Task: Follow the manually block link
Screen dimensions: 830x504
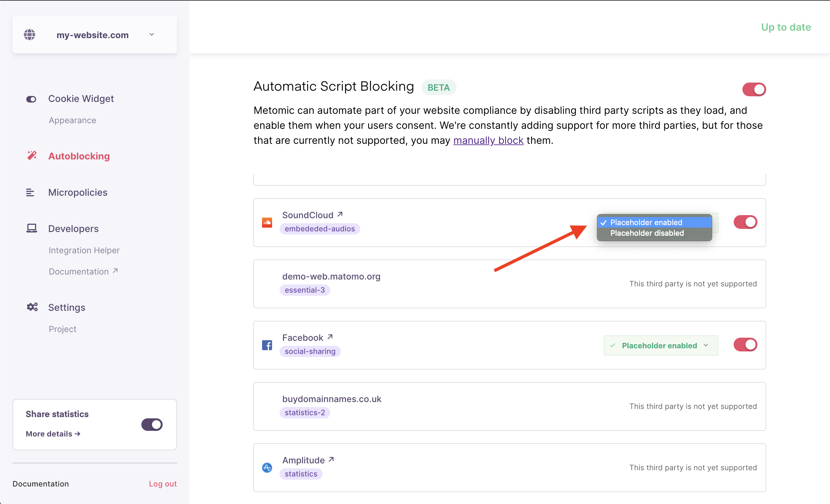Action: pos(488,140)
